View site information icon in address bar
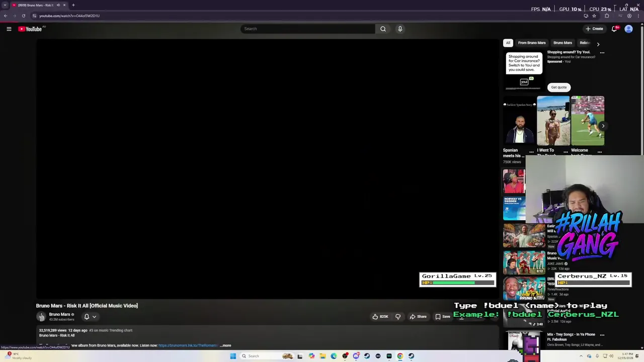 coord(34,16)
